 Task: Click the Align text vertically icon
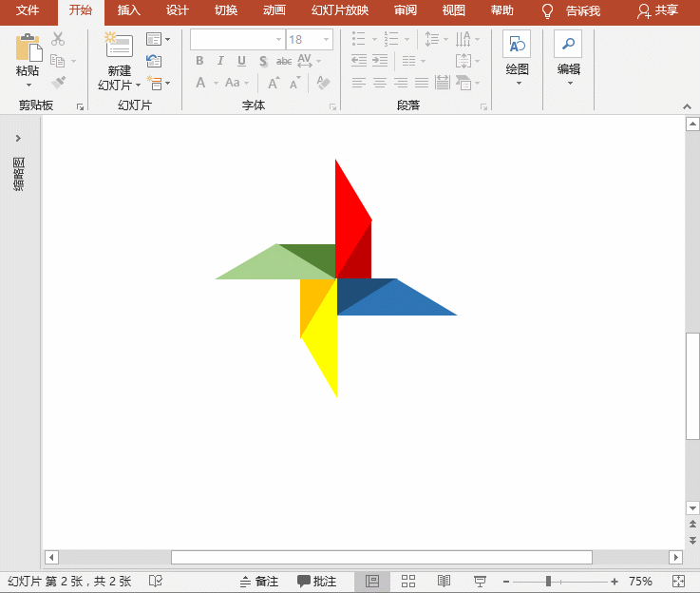(463, 61)
